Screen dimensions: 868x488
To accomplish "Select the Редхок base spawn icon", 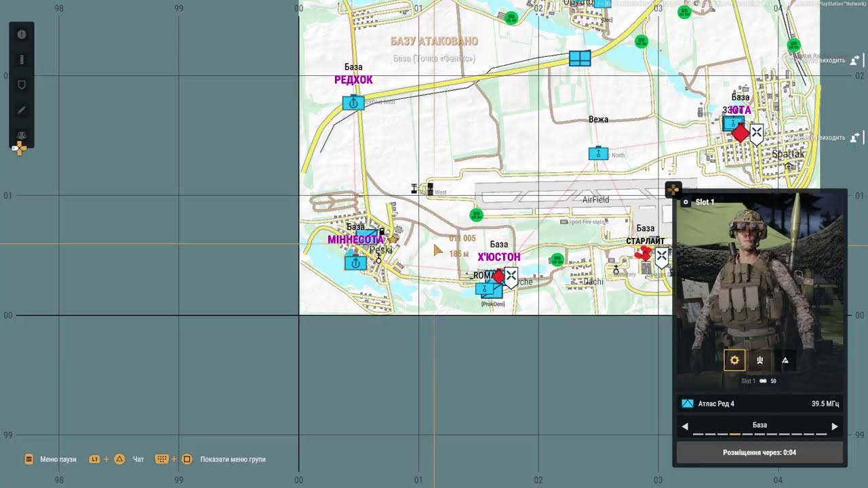I will (353, 103).
